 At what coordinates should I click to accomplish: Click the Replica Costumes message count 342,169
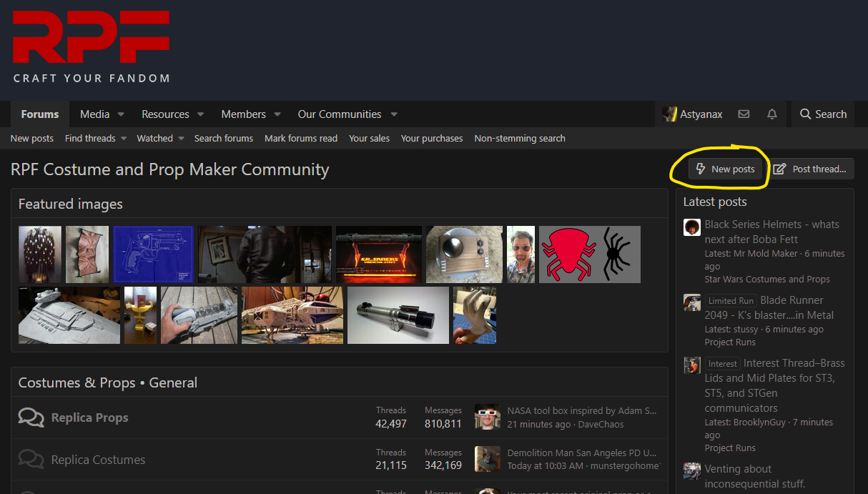pos(443,465)
